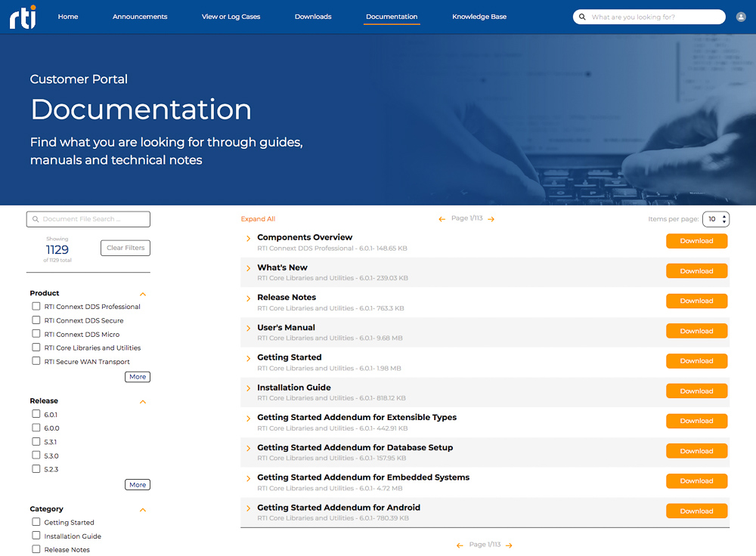Check RTI Connext DDS Micro filter
Viewport: 756px width, 556px height.
click(x=36, y=333)
